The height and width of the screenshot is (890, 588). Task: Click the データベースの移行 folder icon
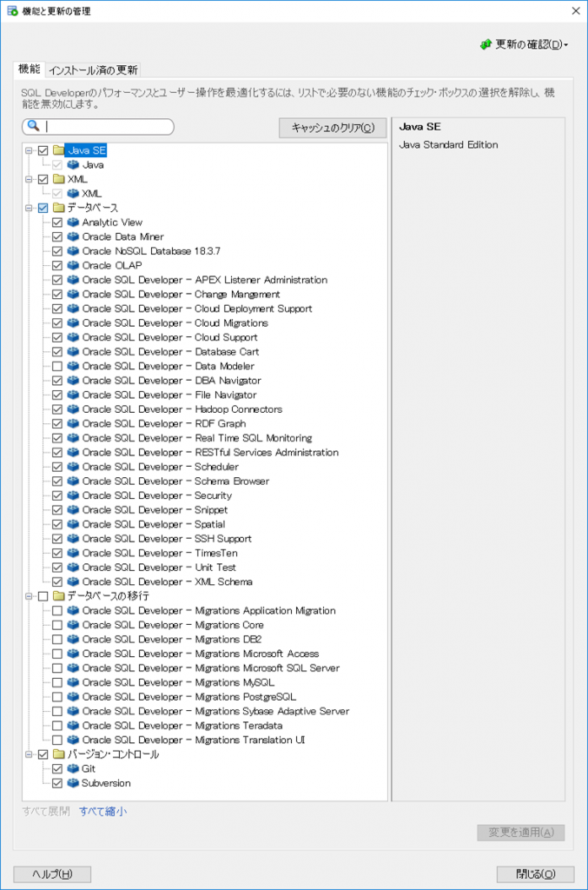(58, 596)
